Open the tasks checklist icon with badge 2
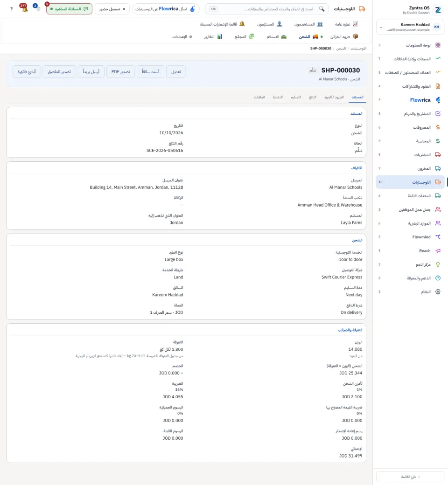The width and height of the screenshot is (448, 485). [37, 8]
